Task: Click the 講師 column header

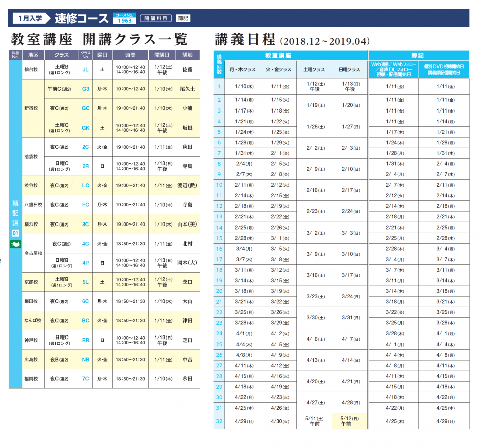Action: point(187,54)
